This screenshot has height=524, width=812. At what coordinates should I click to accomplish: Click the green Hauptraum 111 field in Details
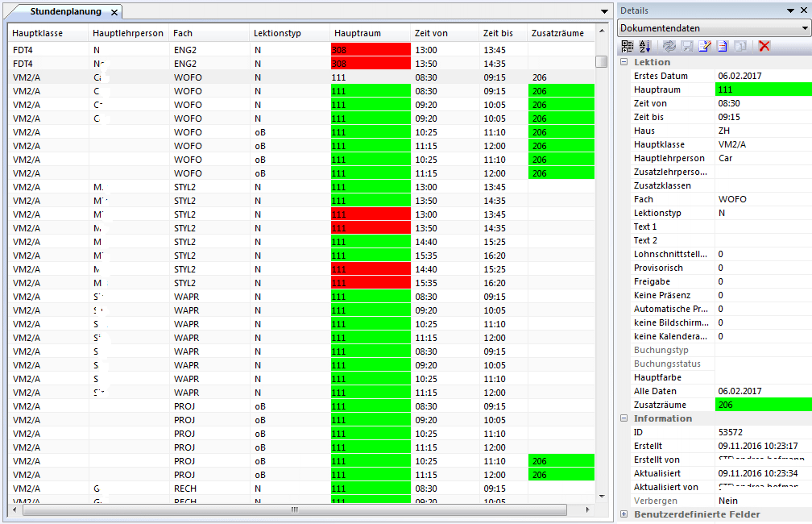(762, 89)
